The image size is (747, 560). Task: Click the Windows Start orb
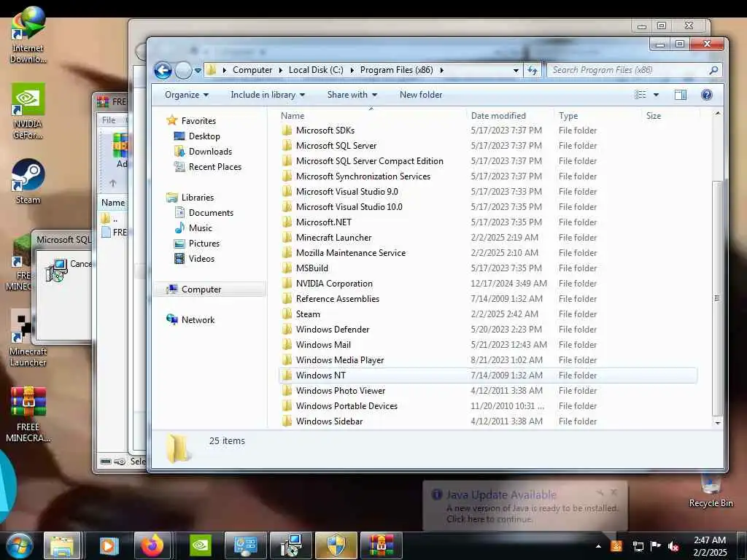[x=20, y=545]
